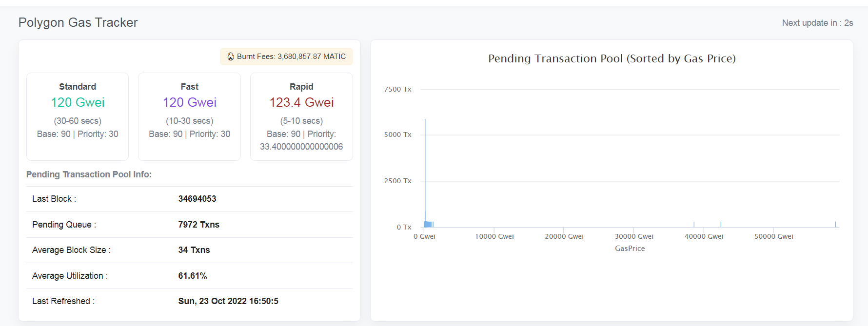Click the Pending Queue 7972 Txns value

198,225
